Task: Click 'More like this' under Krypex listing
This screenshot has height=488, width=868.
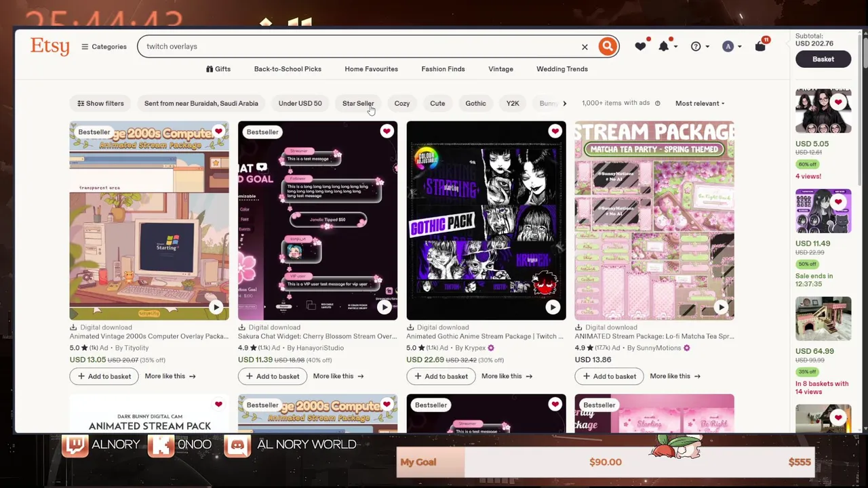Action: click(x=507, y=376)
